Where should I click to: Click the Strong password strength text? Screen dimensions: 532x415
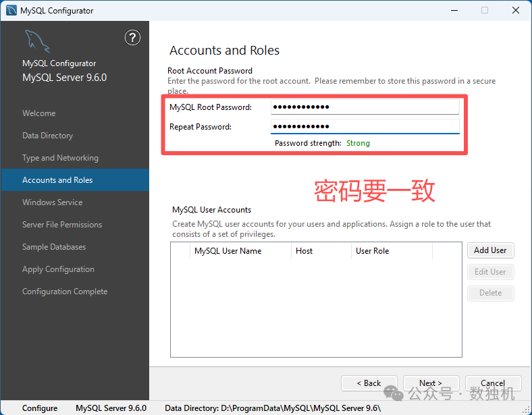358,143
